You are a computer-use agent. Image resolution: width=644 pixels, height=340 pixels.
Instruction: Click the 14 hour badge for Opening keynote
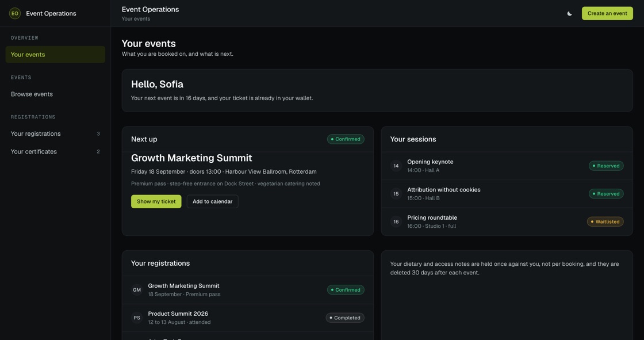(396, 166)
